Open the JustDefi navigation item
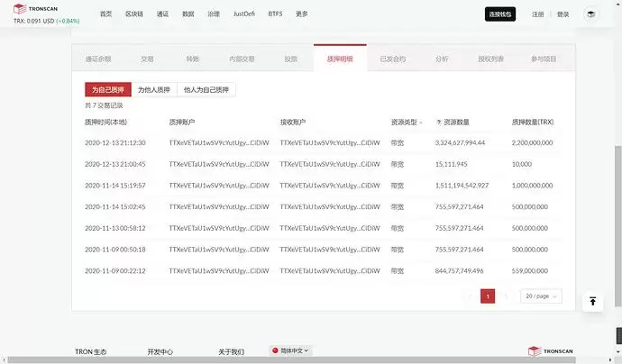This screenshot has width=622, height=364. (x=244, y=14)
